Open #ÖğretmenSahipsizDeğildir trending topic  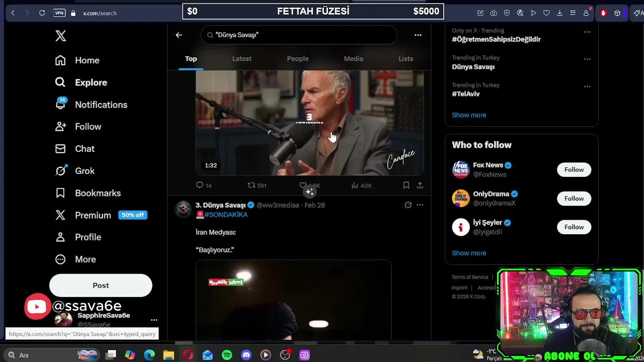496,39
